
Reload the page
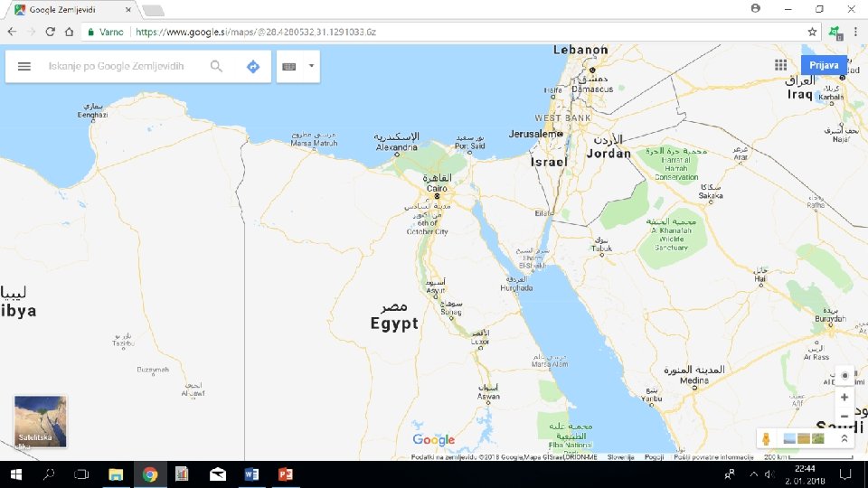point(51,33)
